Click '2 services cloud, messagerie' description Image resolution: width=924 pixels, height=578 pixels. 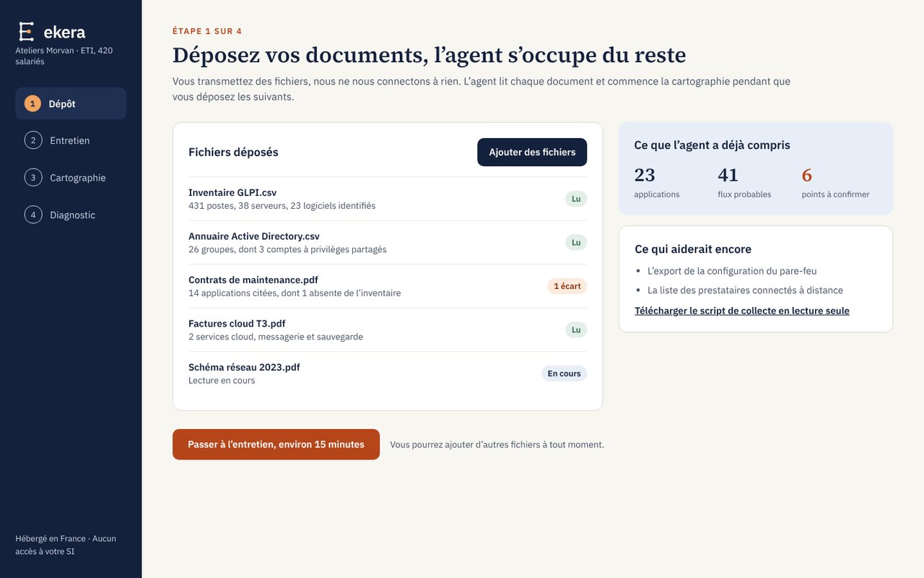tap(276, 337)
